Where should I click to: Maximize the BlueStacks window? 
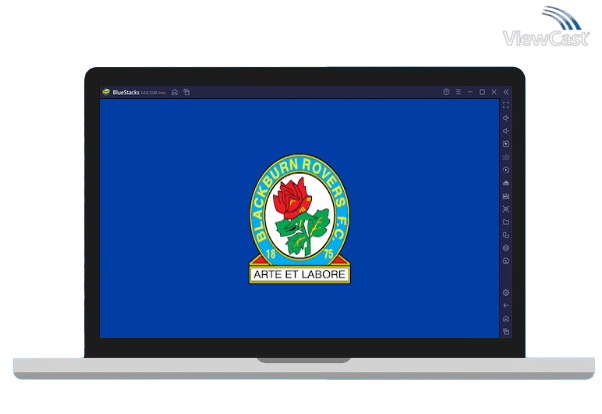482,92
